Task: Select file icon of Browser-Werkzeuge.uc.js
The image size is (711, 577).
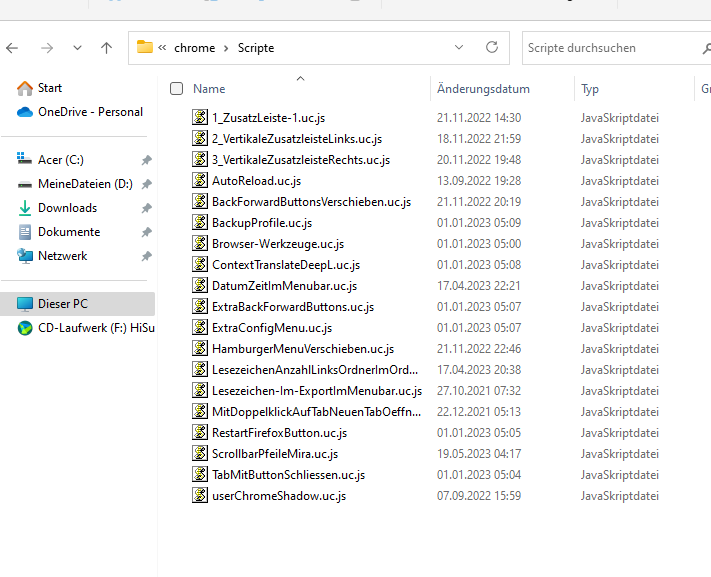Action: [200, 243]
